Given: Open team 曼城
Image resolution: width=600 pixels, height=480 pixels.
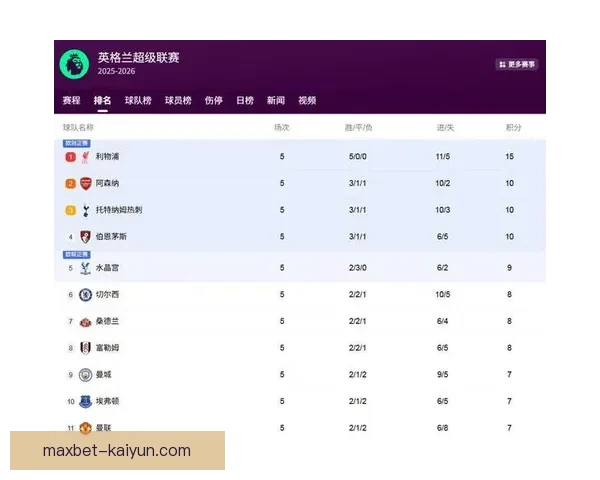Looking at the screenshot, I should (x=104, y=374).
